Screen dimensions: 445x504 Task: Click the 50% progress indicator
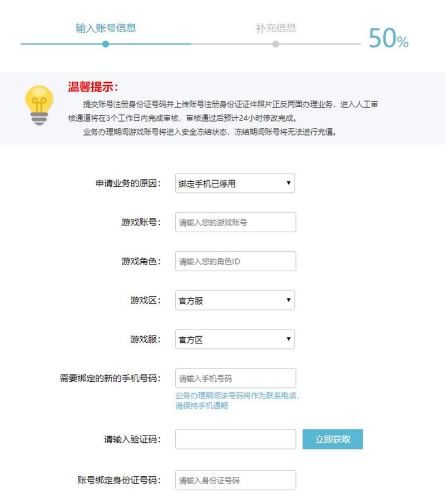point(388,38)
